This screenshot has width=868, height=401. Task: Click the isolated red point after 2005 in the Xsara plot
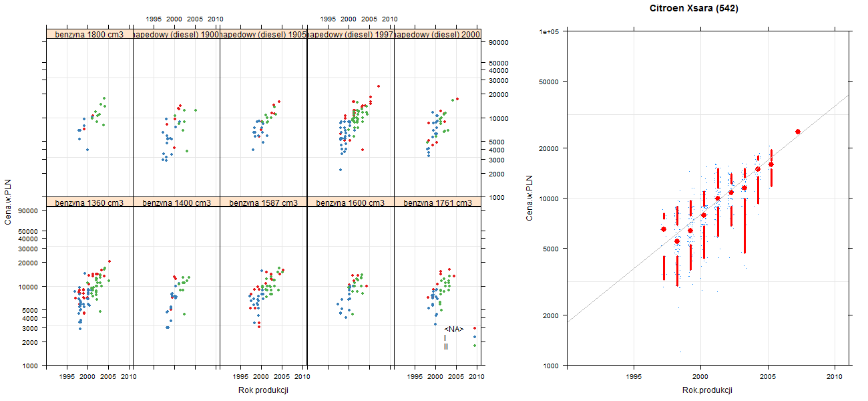click(x=798, y=132)
